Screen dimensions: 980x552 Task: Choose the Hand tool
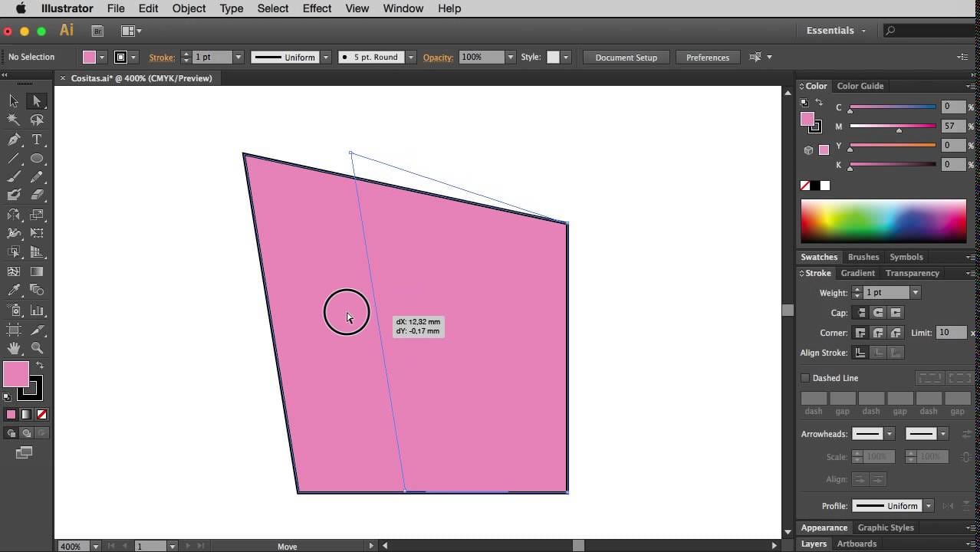point(14,348)
